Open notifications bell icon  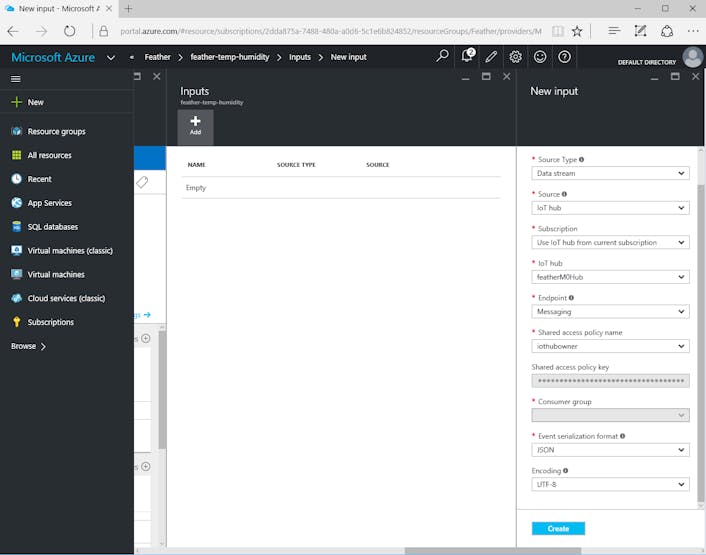coord(467,56)
